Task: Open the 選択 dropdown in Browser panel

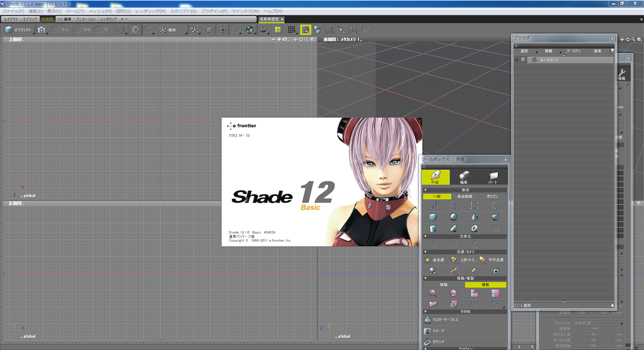Action: point(526,51)
